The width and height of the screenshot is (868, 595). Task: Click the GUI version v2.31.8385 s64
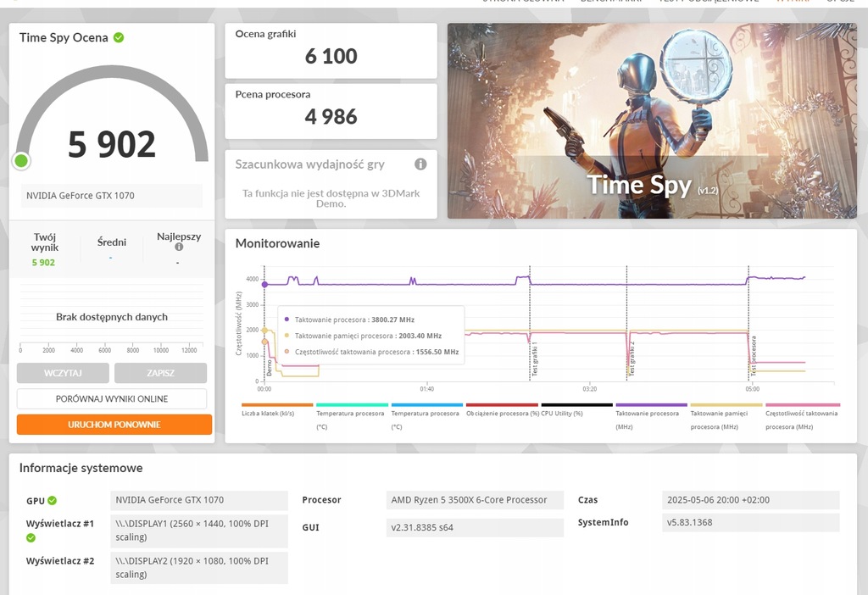coord(475,527)
